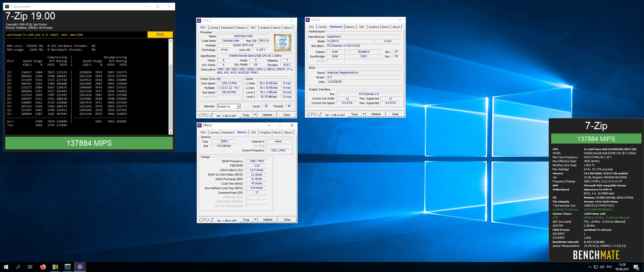The height and width of the screenshot is (272, 644).
Task: Click the volume speaker tray icon
Action: click(x=602, y=267)
